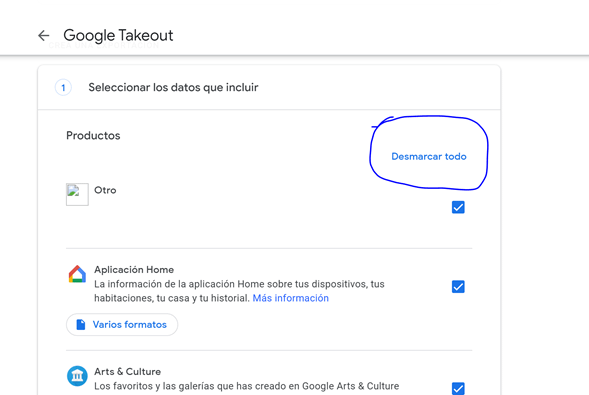Uncheck the Aplicación Home checkbox
589x395 pixels.
(458, 287)
